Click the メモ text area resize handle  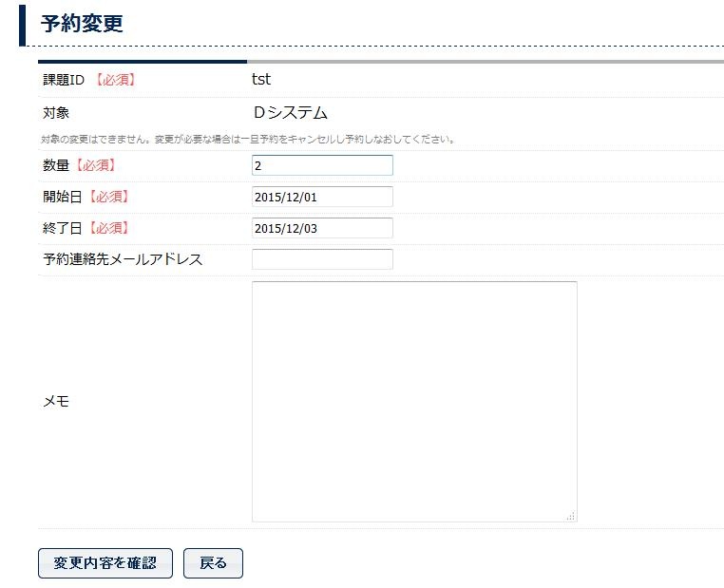(x=571, y=516)
